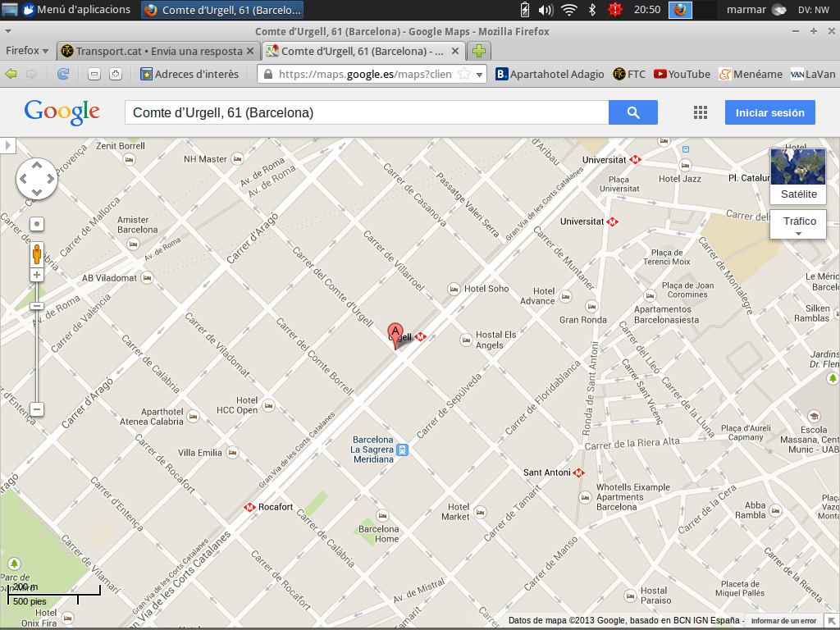
Task: Close the Transport.cat tab
Action: [249, 52]
